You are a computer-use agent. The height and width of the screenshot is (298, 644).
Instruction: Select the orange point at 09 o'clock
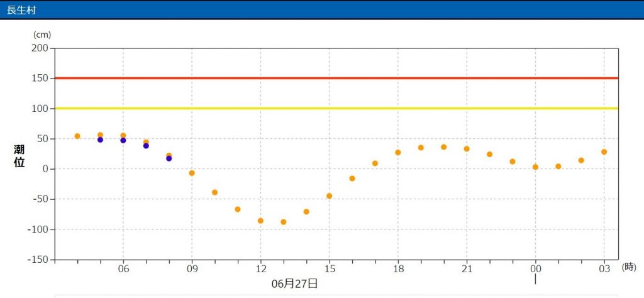pos(192,174)
